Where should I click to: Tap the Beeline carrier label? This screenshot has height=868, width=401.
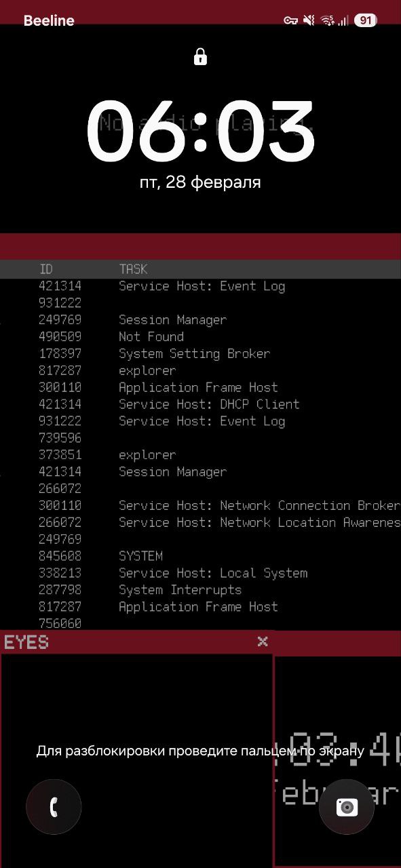(x=49, y=20)
